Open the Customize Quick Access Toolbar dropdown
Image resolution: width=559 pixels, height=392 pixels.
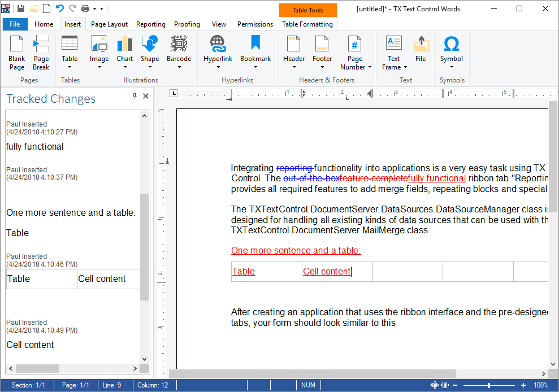click(x=102, y=8)
